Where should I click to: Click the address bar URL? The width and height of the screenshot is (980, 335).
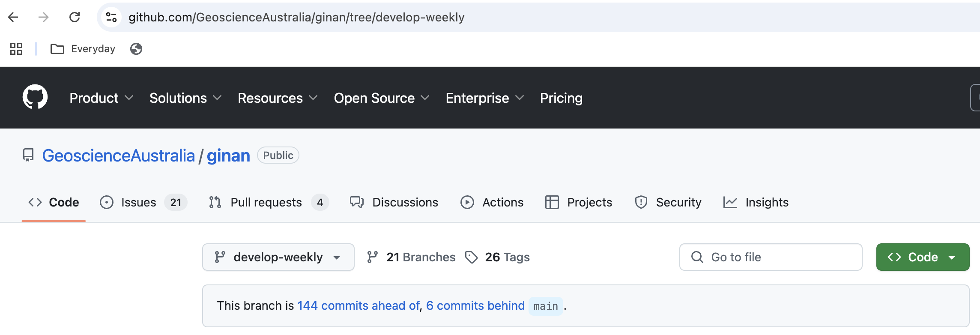point(296,17)
